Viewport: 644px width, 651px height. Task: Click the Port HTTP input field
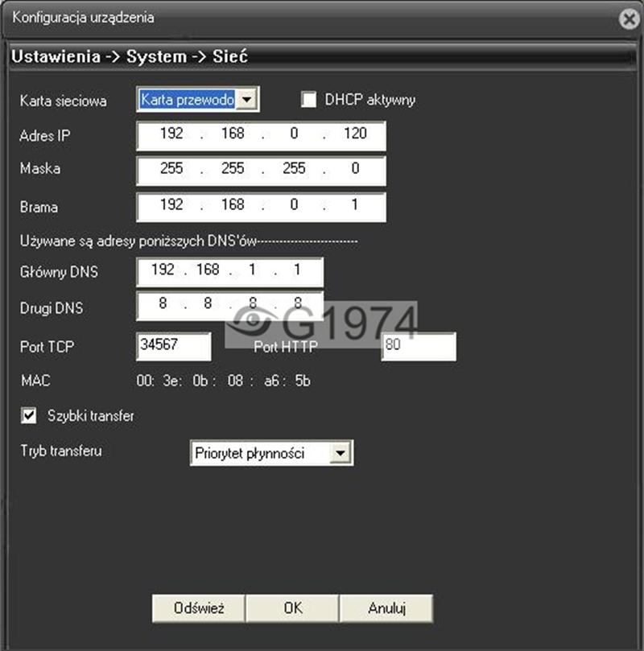(x=419, y=346)
